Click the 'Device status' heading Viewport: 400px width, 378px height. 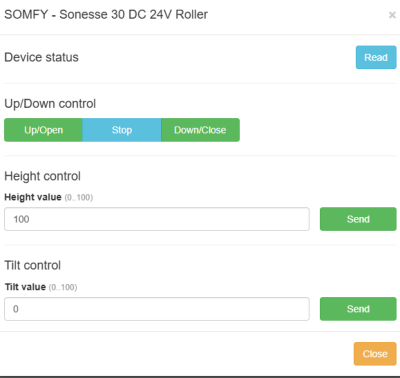[x=41, y=57]
